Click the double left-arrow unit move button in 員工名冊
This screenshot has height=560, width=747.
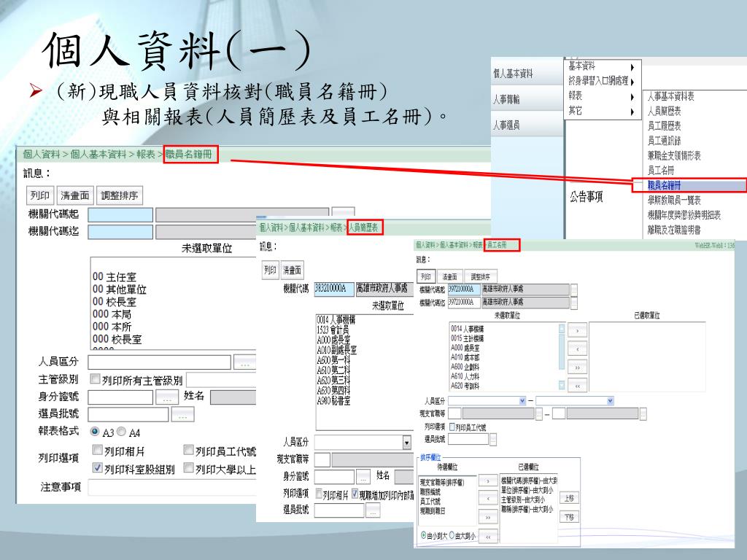(578, 386)
